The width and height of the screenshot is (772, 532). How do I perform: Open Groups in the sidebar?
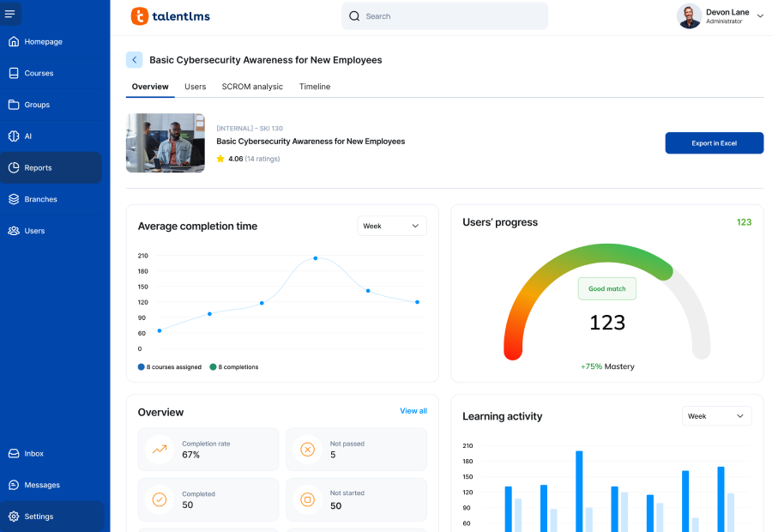click(x=51, y=105)
